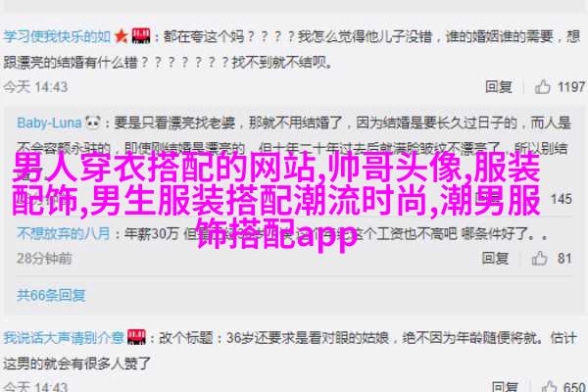The width and height of the screenshot is (588, 392).
Task: Open red piano badge beside 学习使我快乐的如
Action: [x=141, y=36]
